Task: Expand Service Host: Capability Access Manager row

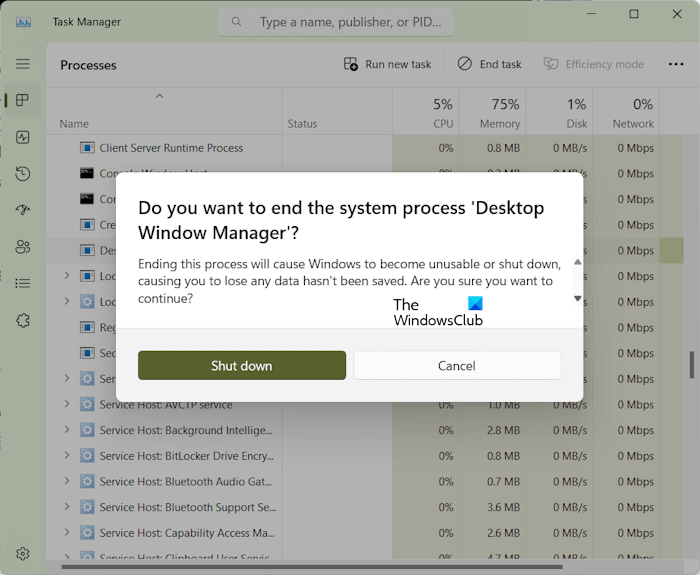Action: pos(67,533)
